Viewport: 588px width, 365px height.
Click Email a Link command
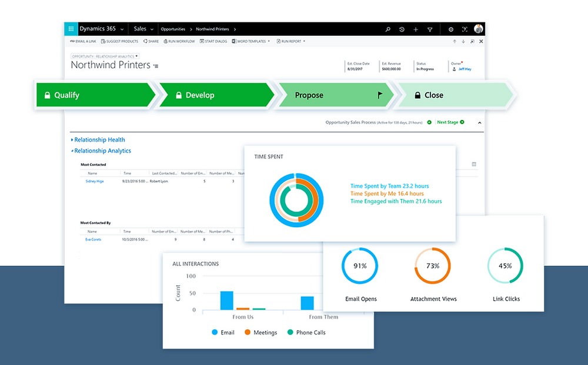83,41
